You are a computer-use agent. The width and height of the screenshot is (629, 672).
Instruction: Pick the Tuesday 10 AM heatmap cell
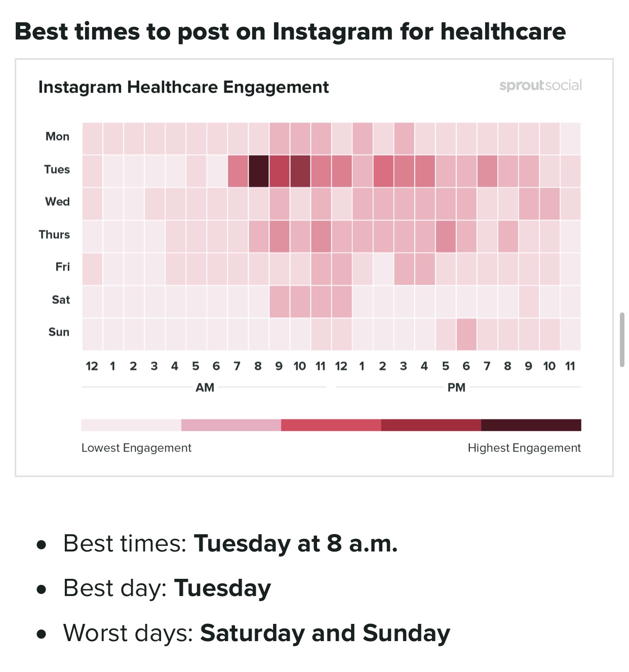300,171
